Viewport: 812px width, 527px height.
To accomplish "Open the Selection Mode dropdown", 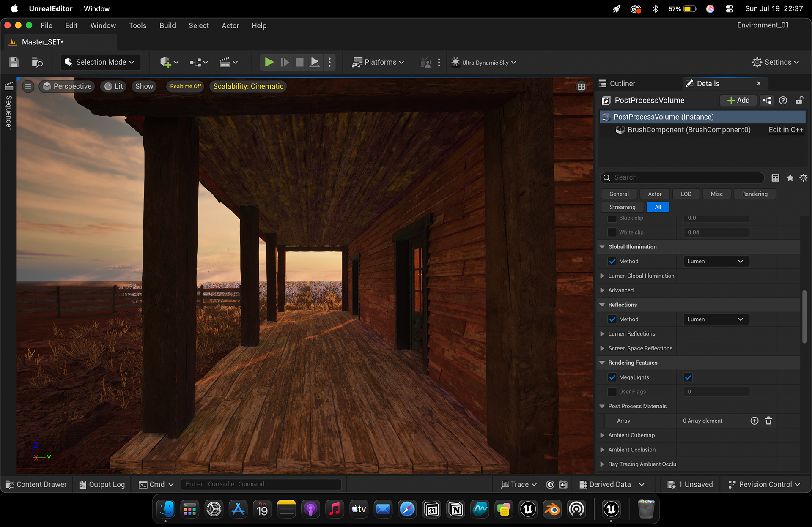I will click(100, 62).
